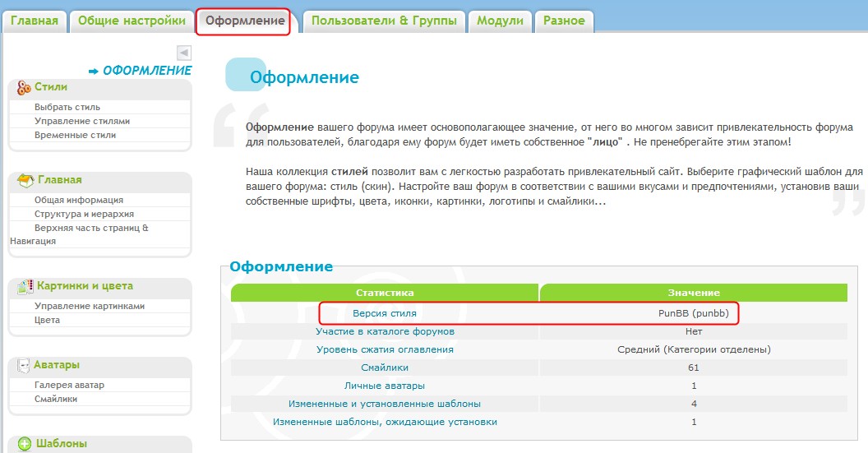Click the Стили section icon
The image size is (868, 453).
tap(24, 87)
